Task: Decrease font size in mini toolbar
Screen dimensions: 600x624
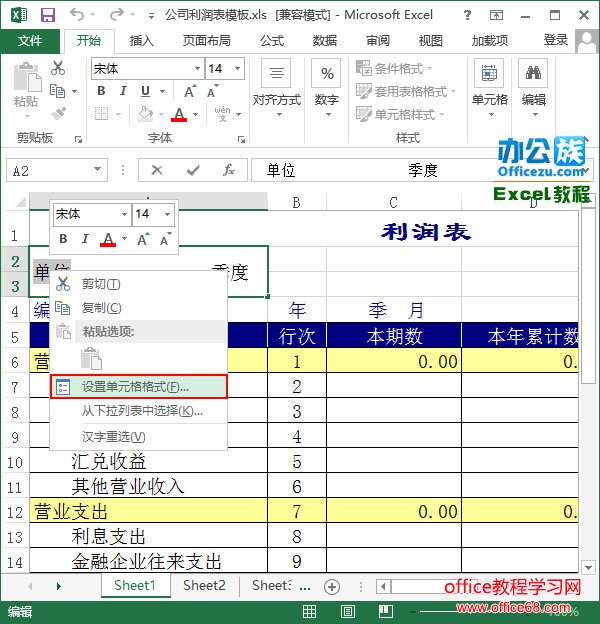Action: pyautogui.click(x=165, y=239)
